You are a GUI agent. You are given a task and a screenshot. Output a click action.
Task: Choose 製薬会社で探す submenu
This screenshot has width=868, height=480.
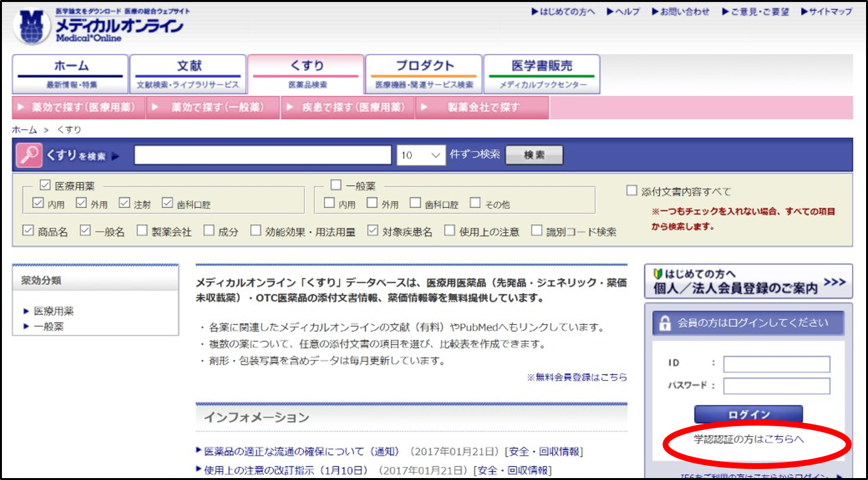(x=482, y=108)
